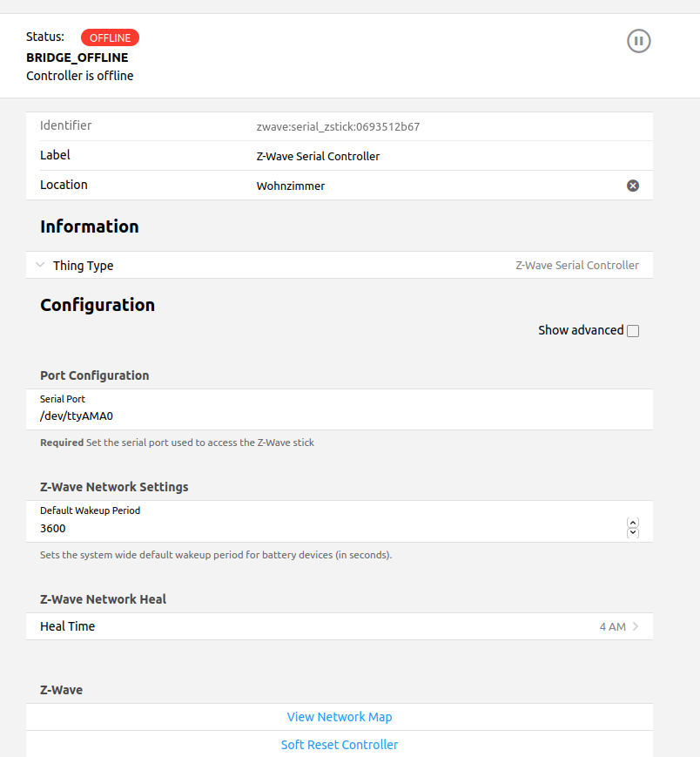The width and height of the screenshot is (700, 757).
Task: Click the 4 AM heal time value
Action: [x=612, y=626]
